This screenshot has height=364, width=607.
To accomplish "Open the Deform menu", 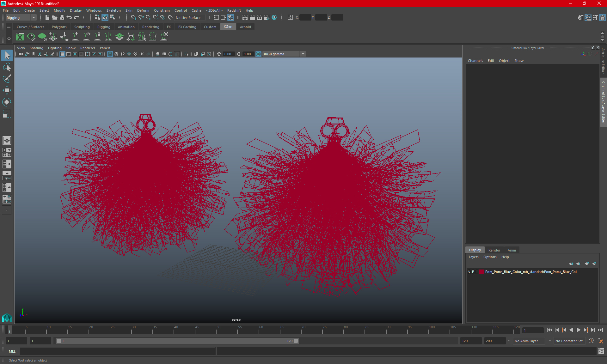I will click(x=143, y=10).
